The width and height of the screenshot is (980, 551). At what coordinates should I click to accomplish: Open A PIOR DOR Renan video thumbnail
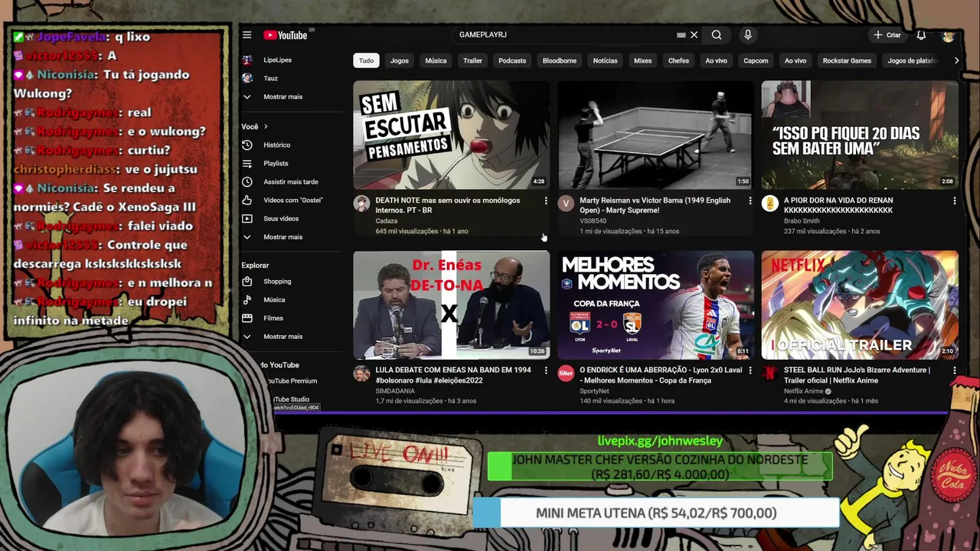click(860, 135)
